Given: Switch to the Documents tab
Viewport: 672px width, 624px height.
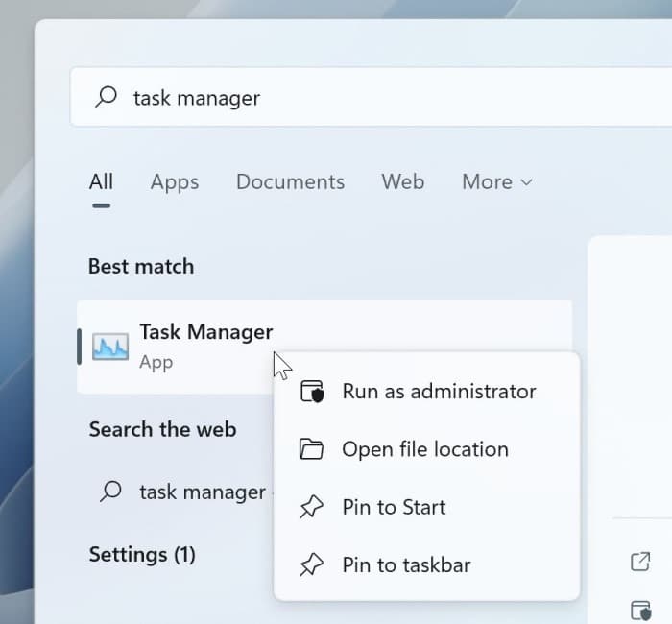Looking at the screenshot, I should pyautogui.click(x=290, y=181).
